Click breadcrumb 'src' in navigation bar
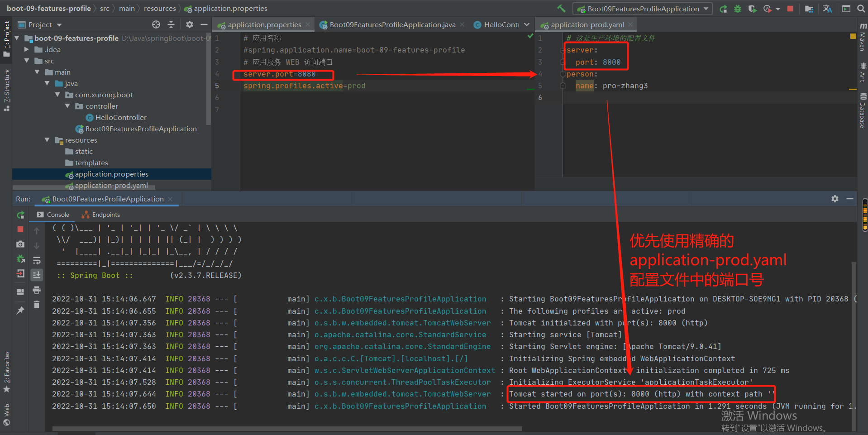 pyautogui.click(x=105, y=9)
